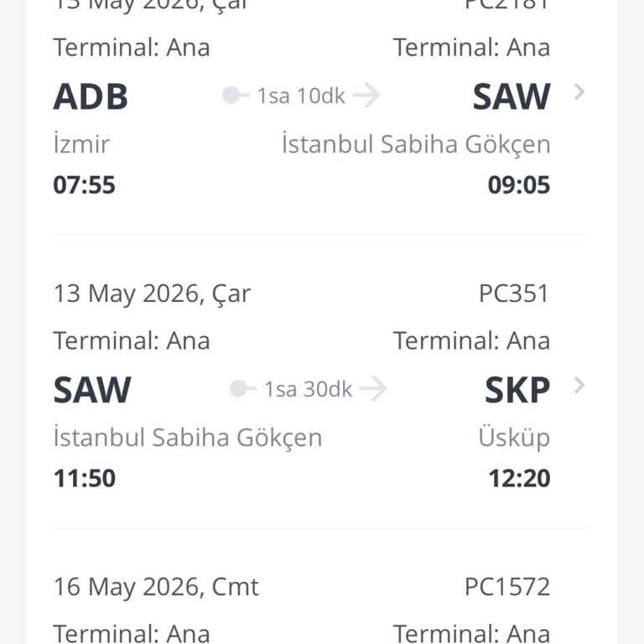Click the dot icon before 1sa 10dk
644x644 pixels.
point(231,96)
